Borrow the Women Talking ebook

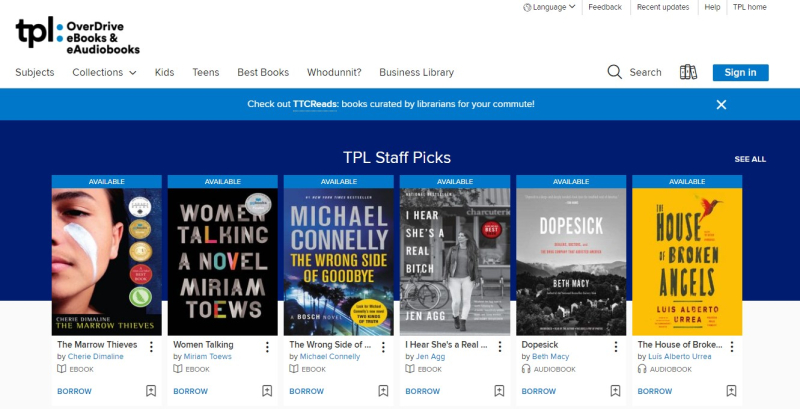pyautogui.click(x=190, y=391)
